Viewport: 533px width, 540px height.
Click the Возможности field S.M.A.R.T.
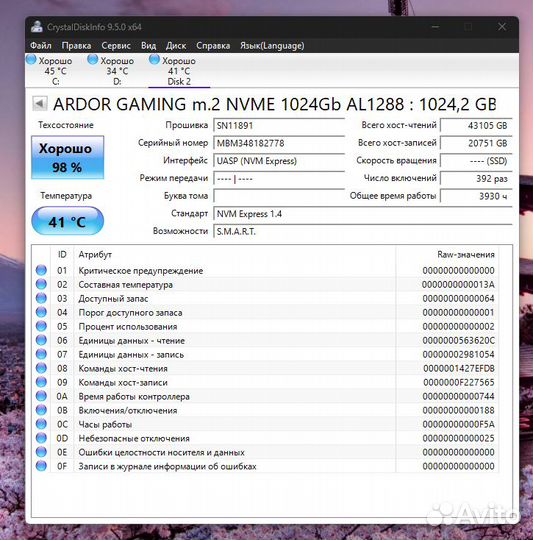(x=363, y=231)
